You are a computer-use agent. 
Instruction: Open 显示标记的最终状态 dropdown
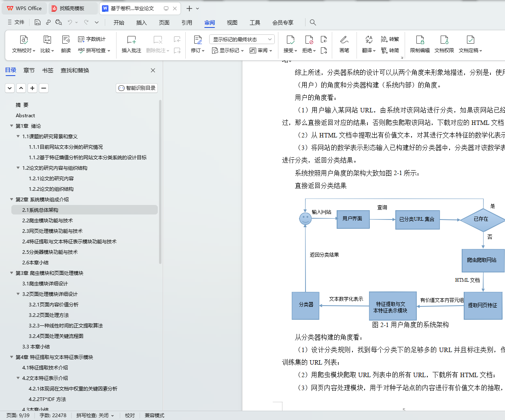pos(242,39)
